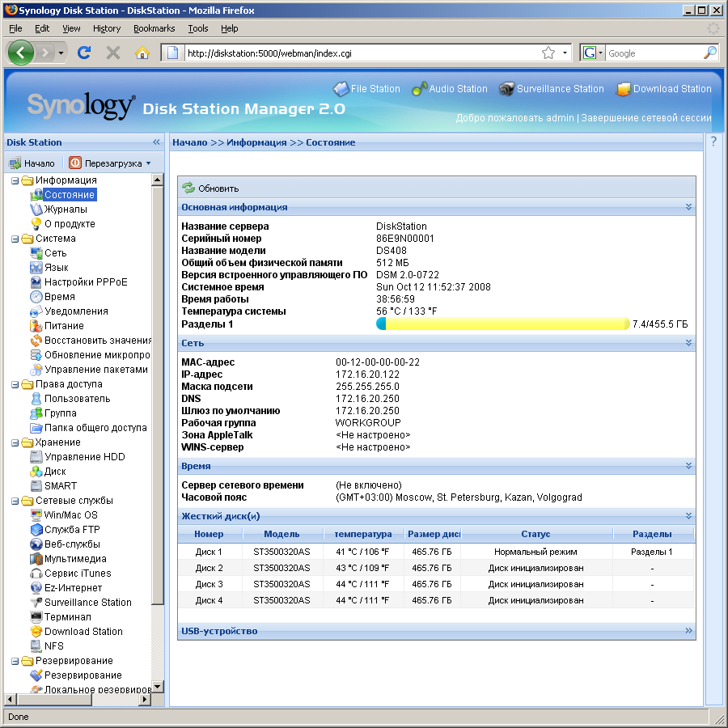Open Время clock icon in tree
The height and width of the screenshot is (728, 728).
coord(36,297)
